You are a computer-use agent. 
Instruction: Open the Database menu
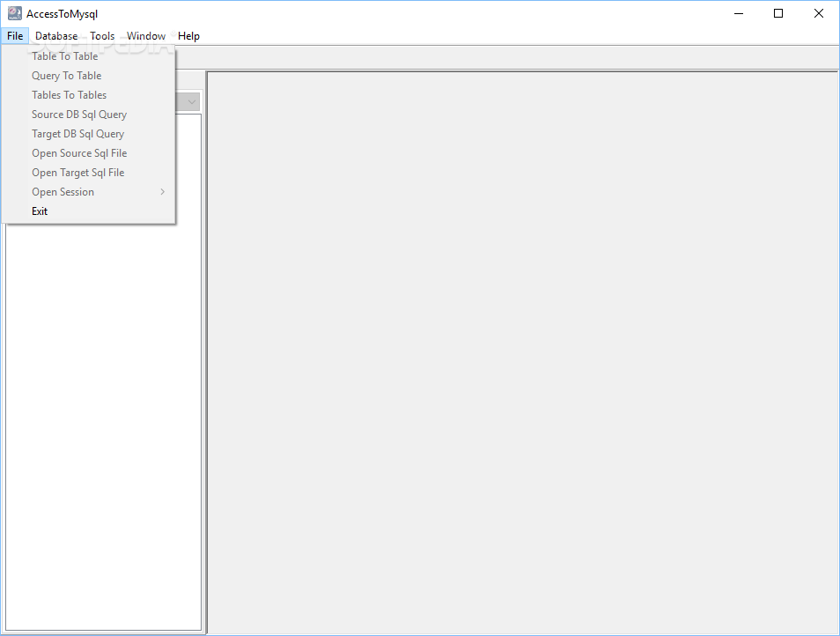click(x=56, y=36)
